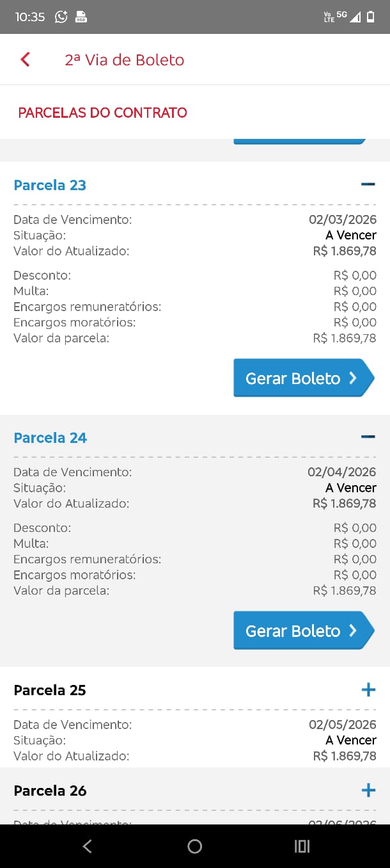The image size is (390, 868).
Task: Tap the Android back navigation button
Action: pyautogui.click(x=88, y=846)
